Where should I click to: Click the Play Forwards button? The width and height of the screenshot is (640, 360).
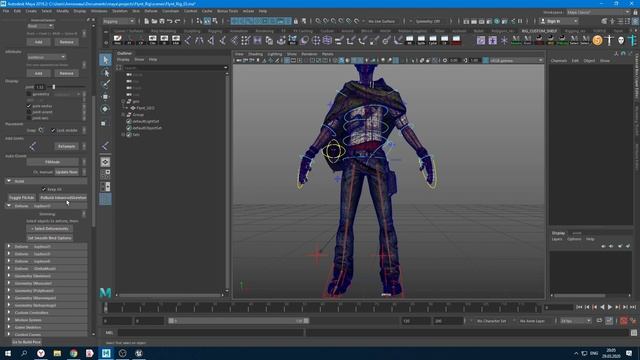pos(610,307)
